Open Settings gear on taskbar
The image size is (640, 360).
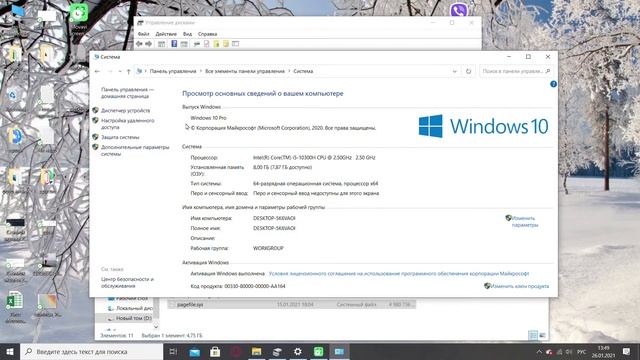pos(298,351)
